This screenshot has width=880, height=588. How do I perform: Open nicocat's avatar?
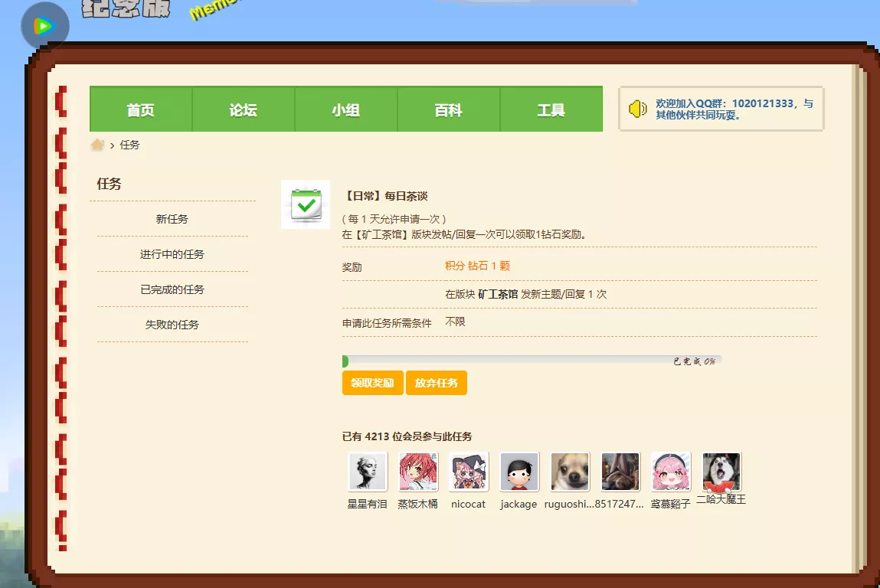pyautogui.click(x=469, y=472)
